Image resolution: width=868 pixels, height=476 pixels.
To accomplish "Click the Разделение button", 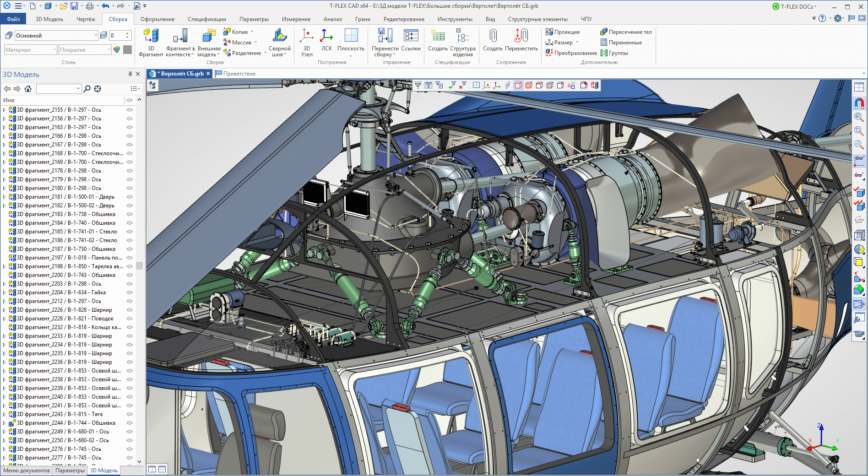I will [243, 53].
